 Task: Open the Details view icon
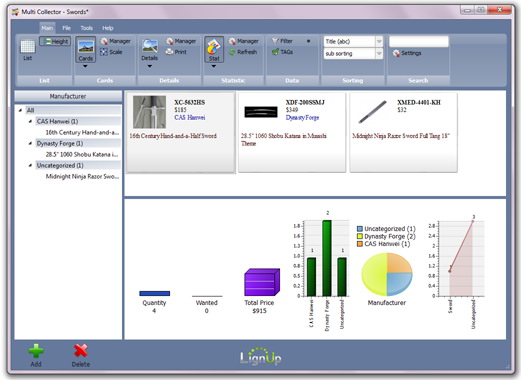150,46
